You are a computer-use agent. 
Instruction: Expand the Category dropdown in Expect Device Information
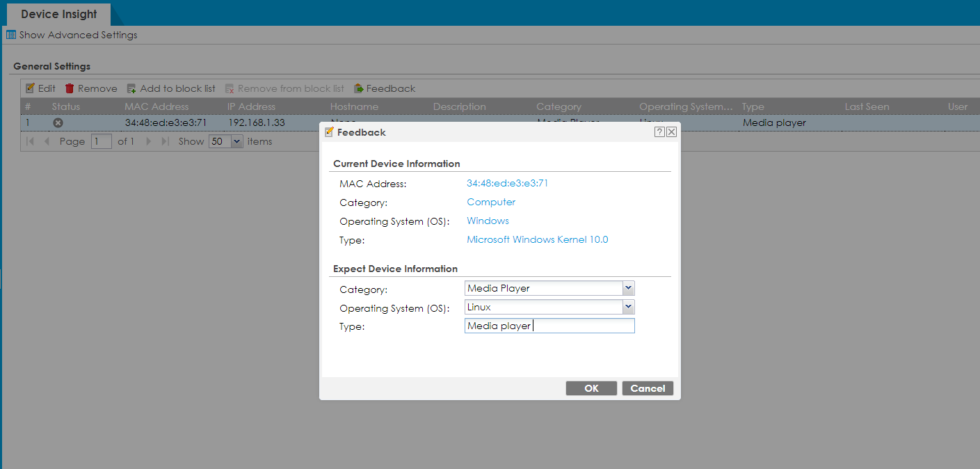[628, 288]
